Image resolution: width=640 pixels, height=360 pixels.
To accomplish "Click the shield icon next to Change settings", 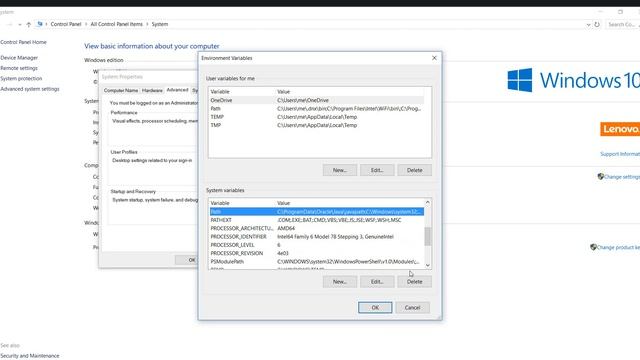I will (x=600, y=176).
